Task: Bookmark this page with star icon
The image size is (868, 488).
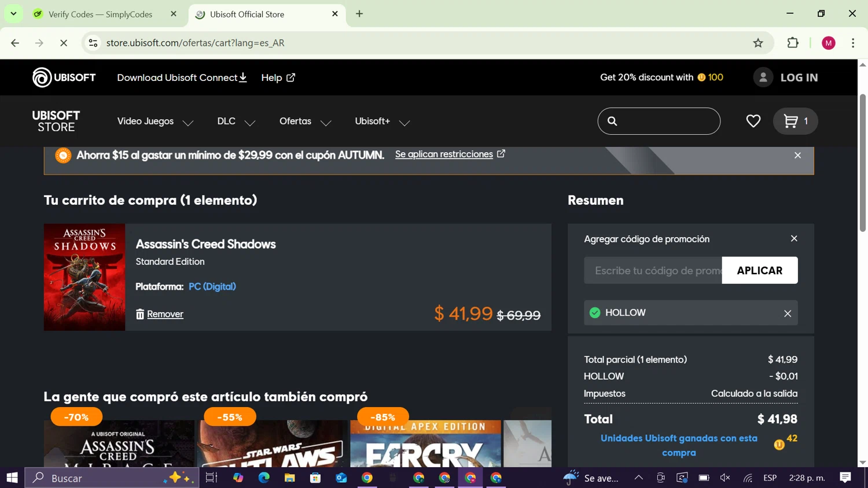Action: pyautogui.click(x=758, y=43)
